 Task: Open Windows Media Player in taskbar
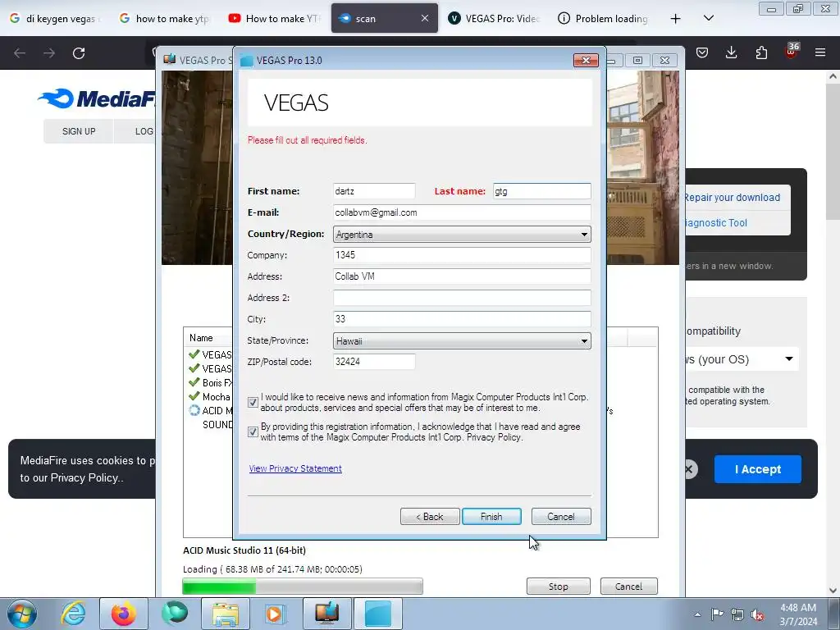click(276, 614)
